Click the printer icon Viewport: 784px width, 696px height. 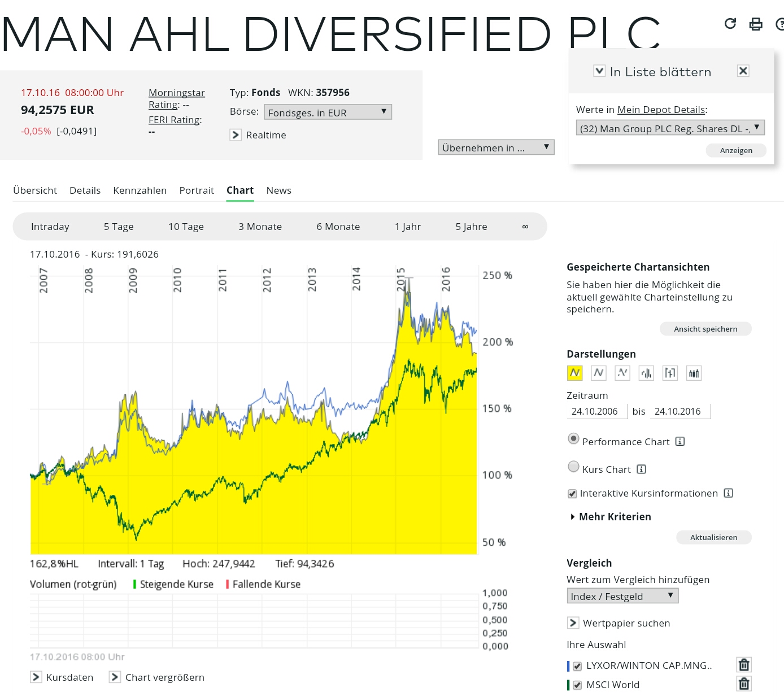pos(756,24)
